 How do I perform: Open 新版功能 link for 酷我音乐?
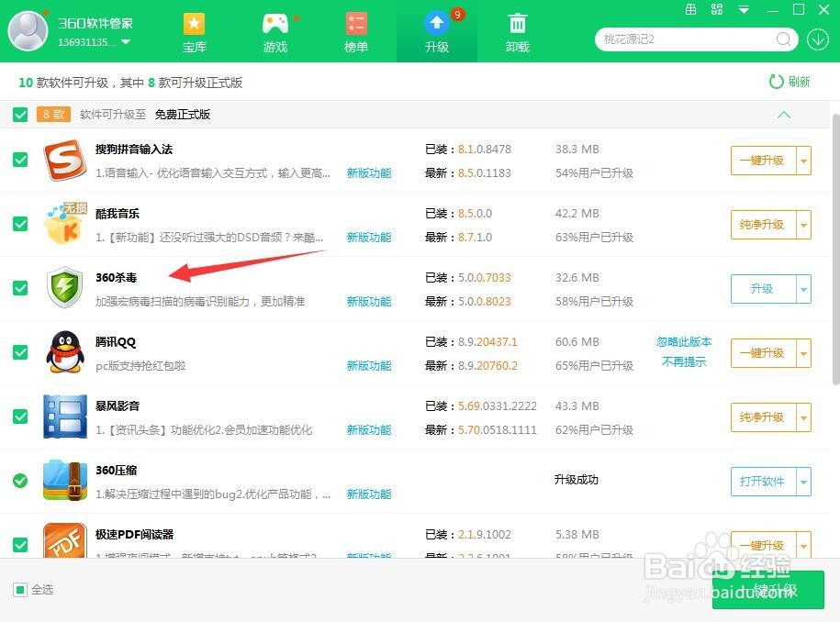[x=368, y=237]
